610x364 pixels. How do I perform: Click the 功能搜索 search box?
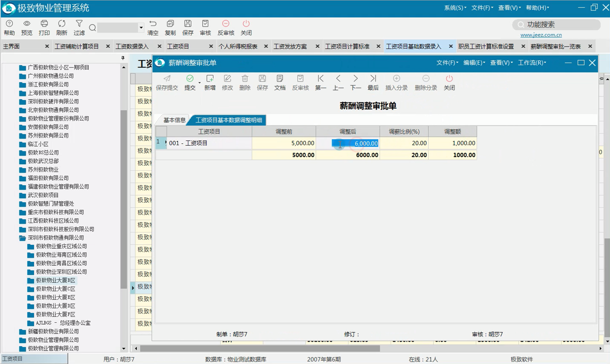coord(556,24)
